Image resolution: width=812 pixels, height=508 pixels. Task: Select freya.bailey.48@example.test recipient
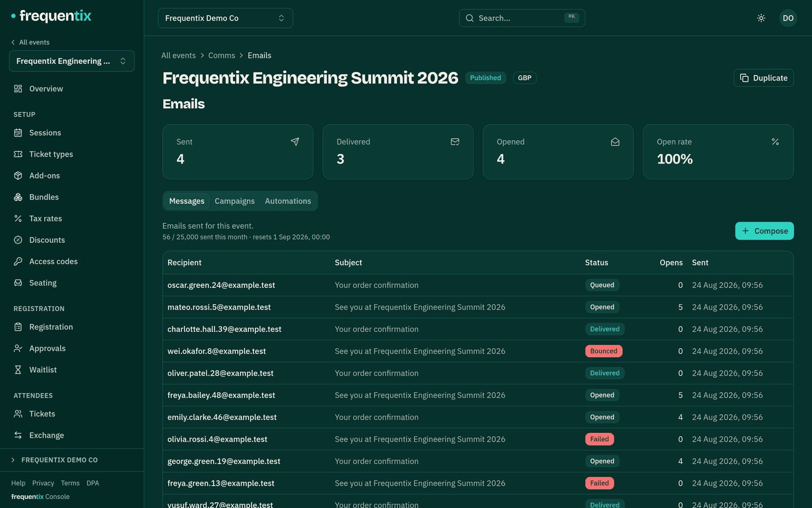[x=221, y=395]
